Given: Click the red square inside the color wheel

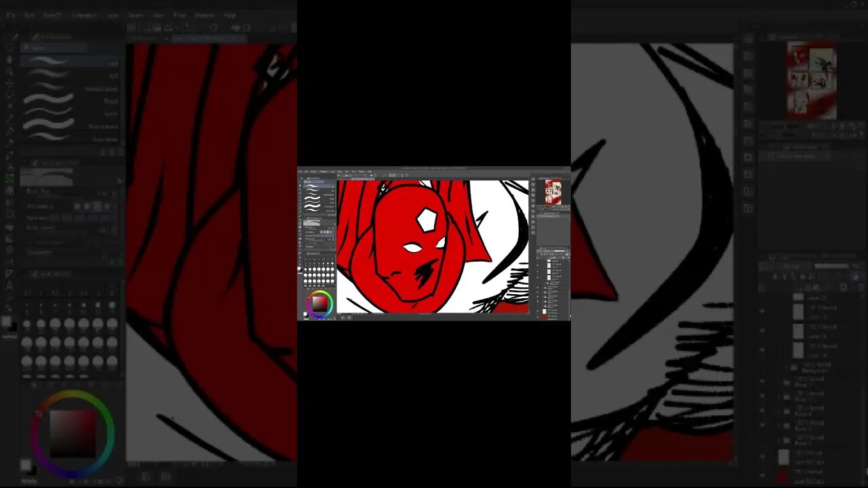Looking at the screenshot, I should (x=73, y=434).
